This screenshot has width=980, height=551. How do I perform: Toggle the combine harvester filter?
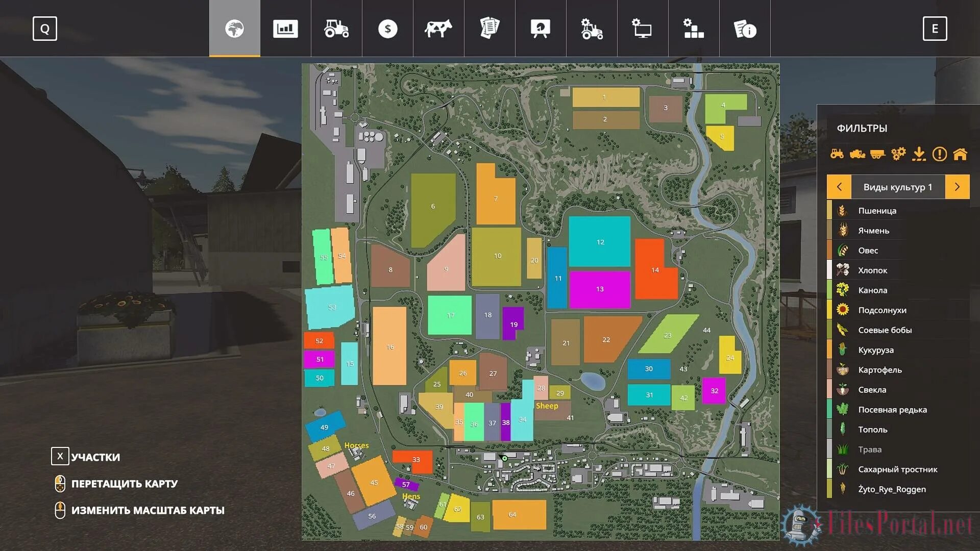tap(857, 154)
